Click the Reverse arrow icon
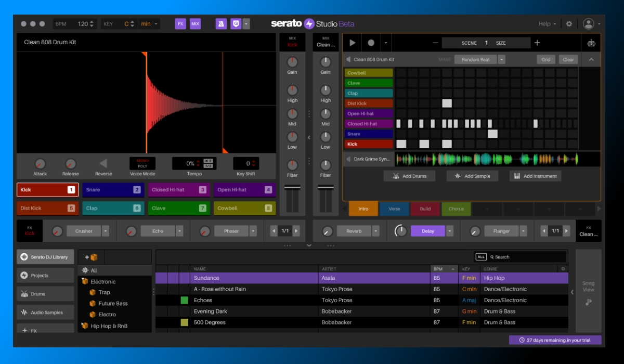The height and width of the screenshot is (364, 624). point(103,163)
